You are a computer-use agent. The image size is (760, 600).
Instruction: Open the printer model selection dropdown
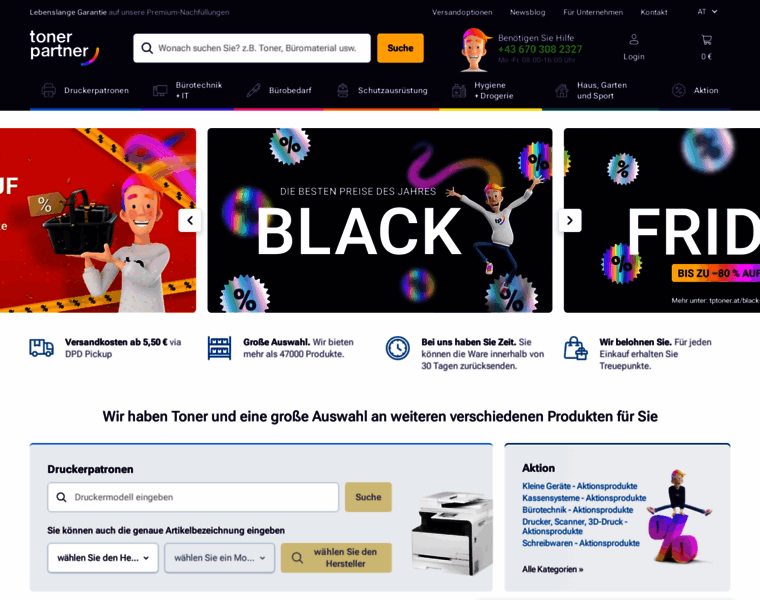click(x=220, y=558)
